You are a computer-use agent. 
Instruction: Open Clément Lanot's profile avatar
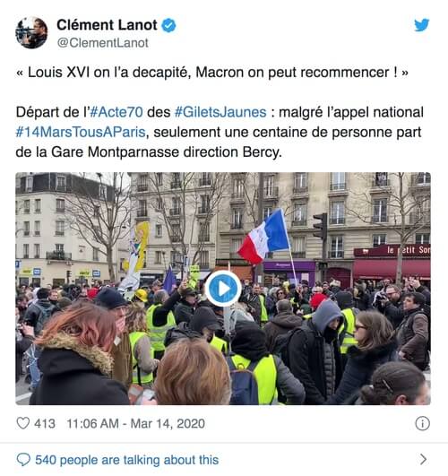click(31, 32)
